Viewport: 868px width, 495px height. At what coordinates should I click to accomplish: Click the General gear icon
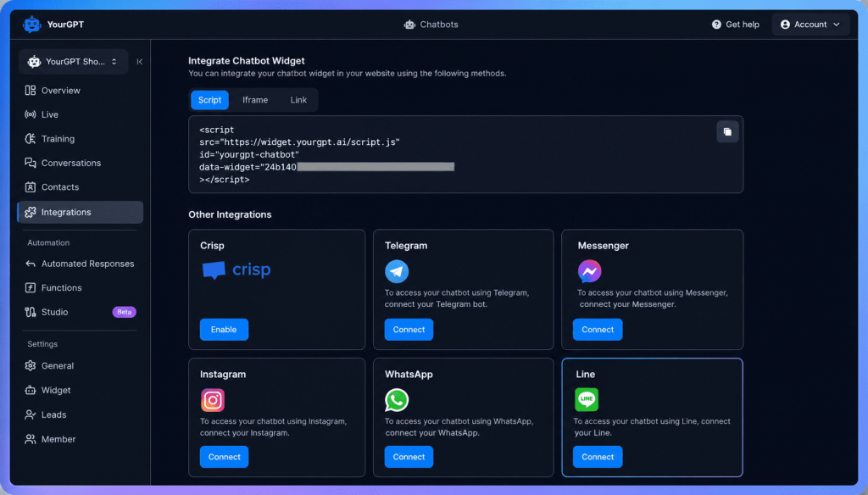(x=31, y=365)
